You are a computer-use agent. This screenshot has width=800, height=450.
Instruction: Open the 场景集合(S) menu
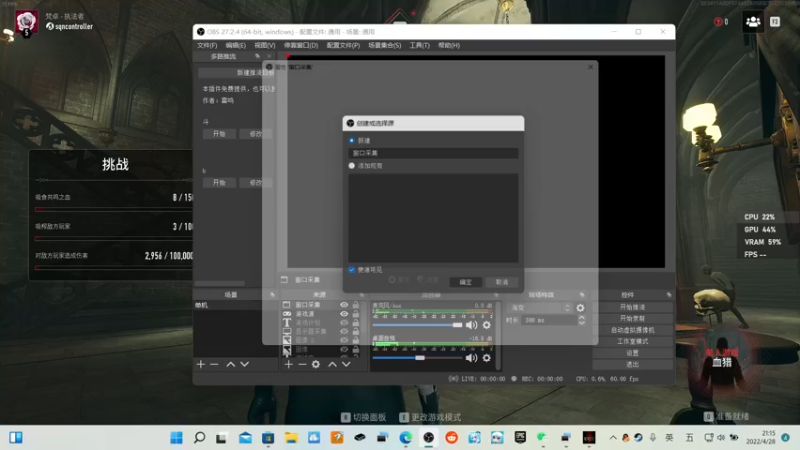point(385,45)
